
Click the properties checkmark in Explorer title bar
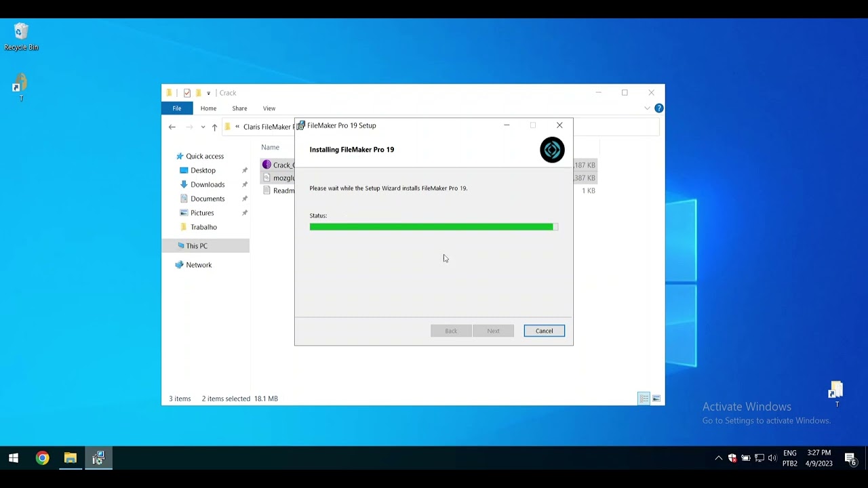(186, 93)
